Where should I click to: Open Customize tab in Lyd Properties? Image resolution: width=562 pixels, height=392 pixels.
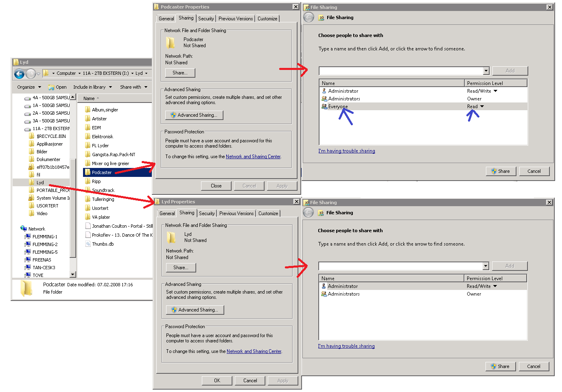[x=268, y=213]
